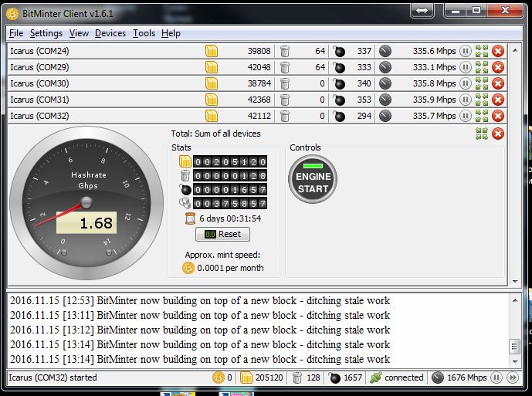
Task: Click the speed gauge icon in status bar
Action: 437,377
